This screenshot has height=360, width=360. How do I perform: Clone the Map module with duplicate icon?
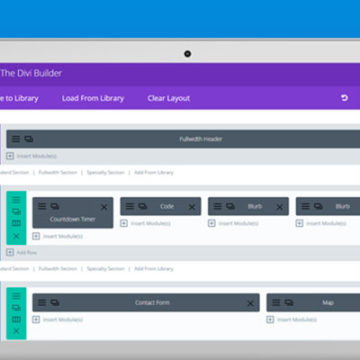[x=289, y=302]
